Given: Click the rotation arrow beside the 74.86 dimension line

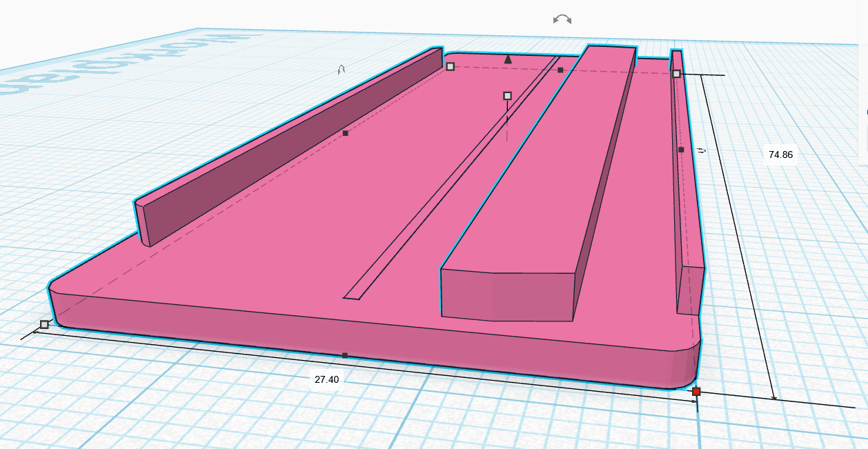Looking at the screenshot, I should click(701, 149).
